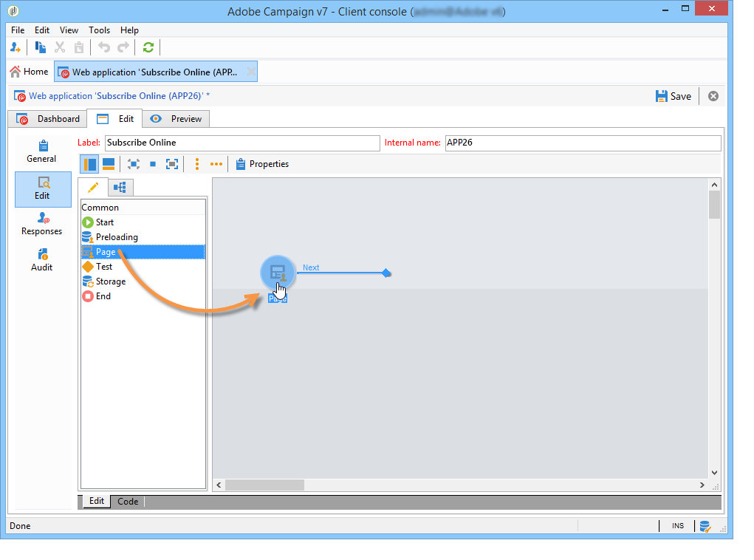Open the Help menu

[129, 30]
